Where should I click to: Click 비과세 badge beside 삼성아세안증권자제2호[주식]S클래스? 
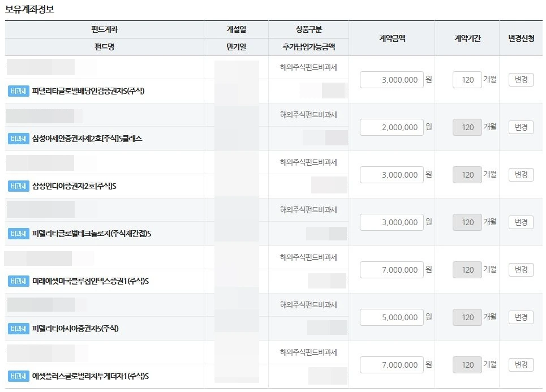19,139
